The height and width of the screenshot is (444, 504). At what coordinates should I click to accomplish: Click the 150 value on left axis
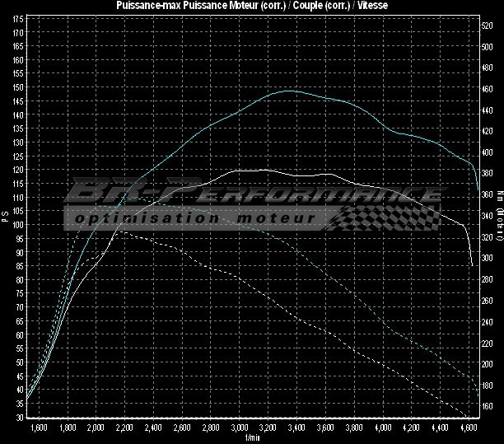(18, 87)
